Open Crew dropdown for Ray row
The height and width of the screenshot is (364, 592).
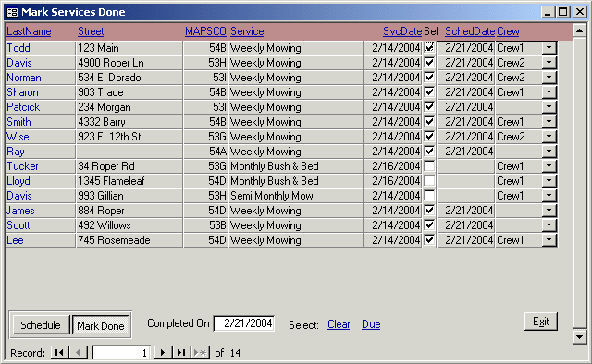point(549,152)
